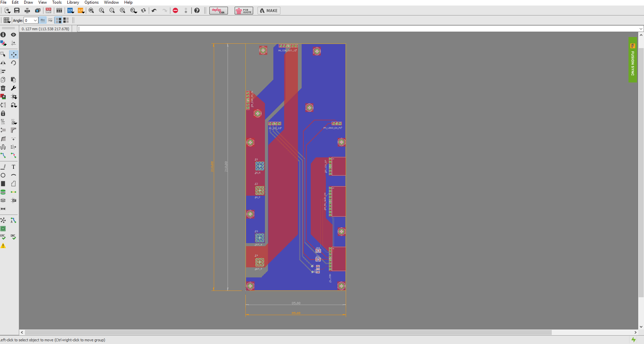The width and height of the screenshot is (644, 344).
Task: Run the ERC check
Action: click(3, 237)
